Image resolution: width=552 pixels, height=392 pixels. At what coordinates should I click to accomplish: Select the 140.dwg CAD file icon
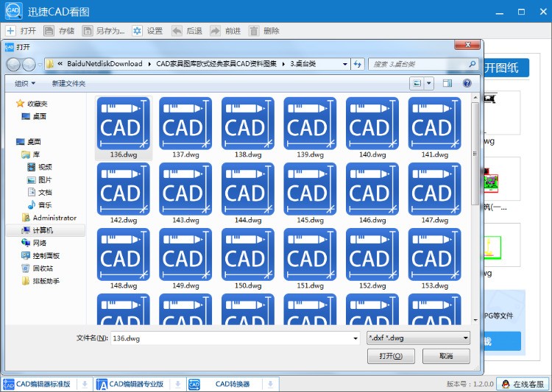pyautogui.click(x=372, y=124)
